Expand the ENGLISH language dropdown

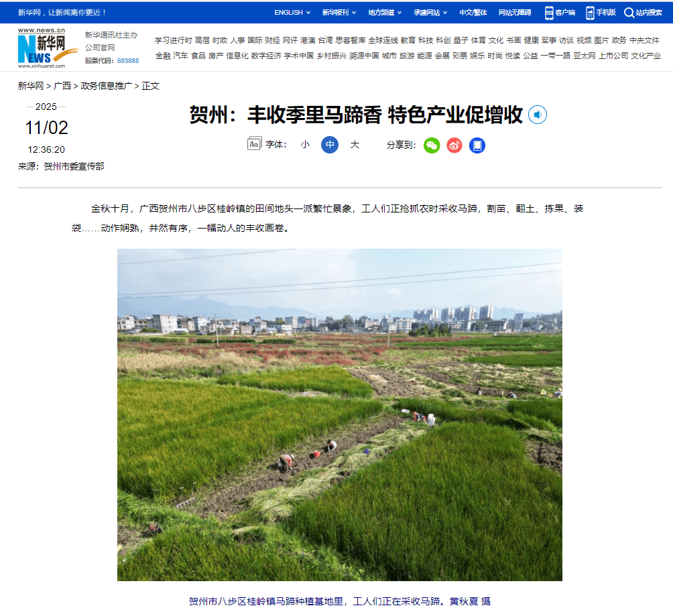(292, 12)
